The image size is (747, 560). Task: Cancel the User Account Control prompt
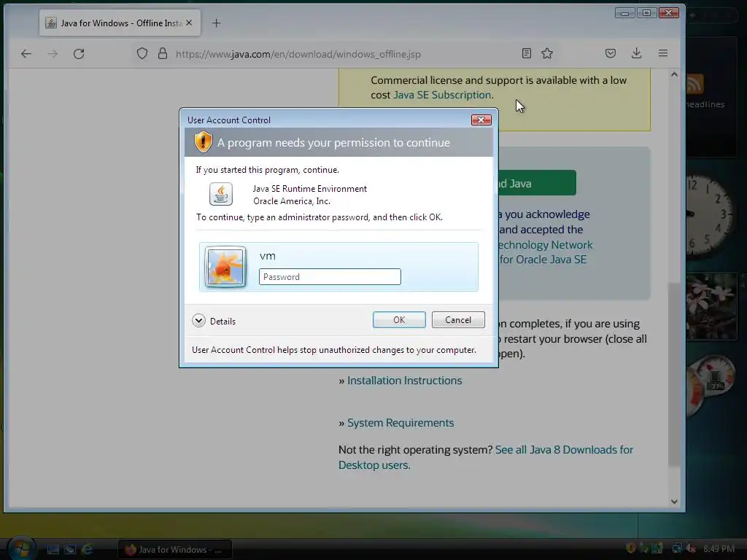pyautogui.click(x=458, y=320)
